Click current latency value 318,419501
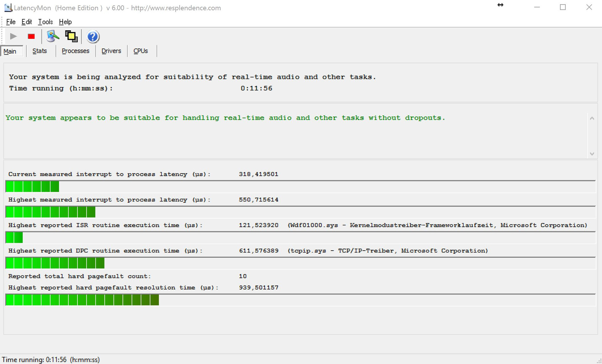The width and height of the screenshot is (602, 364). coord(258,174)
